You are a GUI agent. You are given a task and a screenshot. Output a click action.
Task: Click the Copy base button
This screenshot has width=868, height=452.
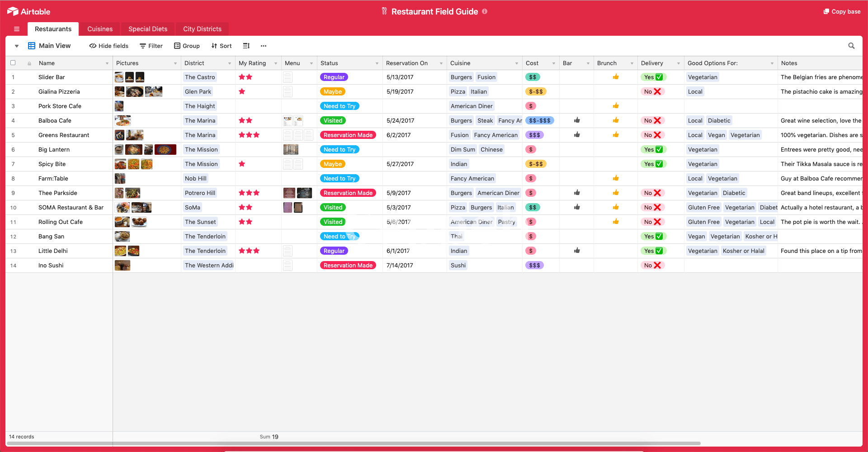click(x=842, y=11)
